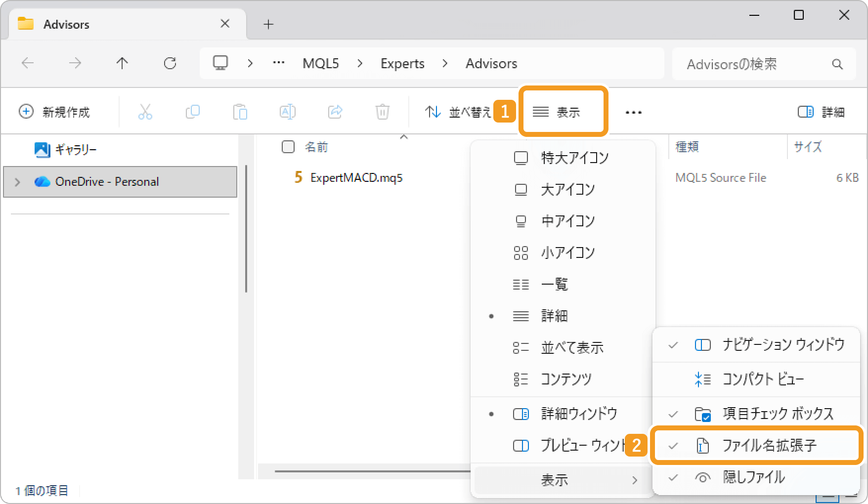
Task: Expand chevron after PC icon breadcrumb
Action: (250, 63)
